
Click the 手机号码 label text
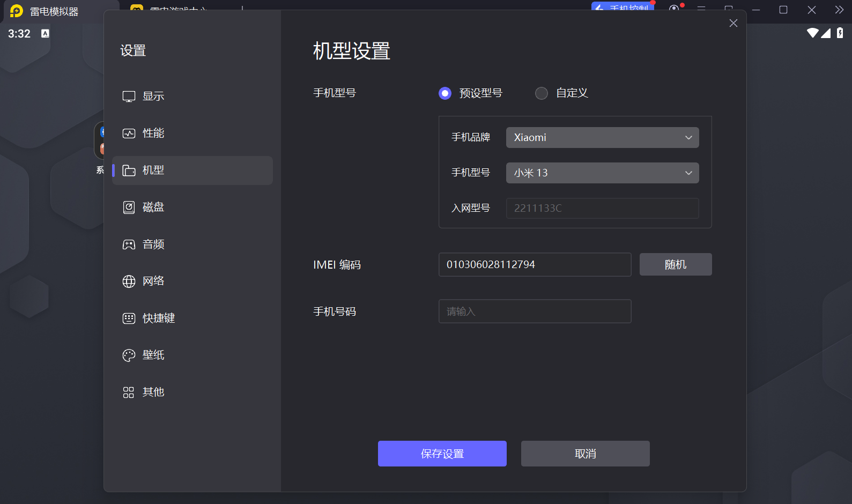click(x=335, y=312)
